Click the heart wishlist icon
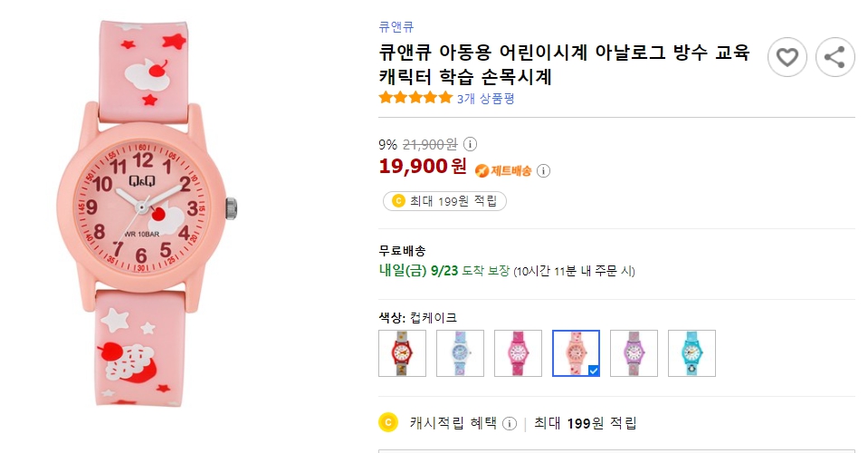 787,58
